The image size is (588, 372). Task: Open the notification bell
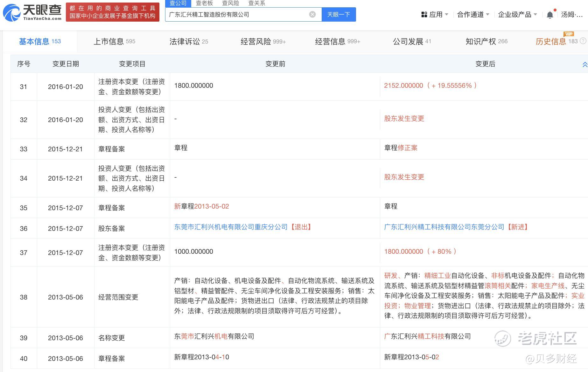(549, 15)
